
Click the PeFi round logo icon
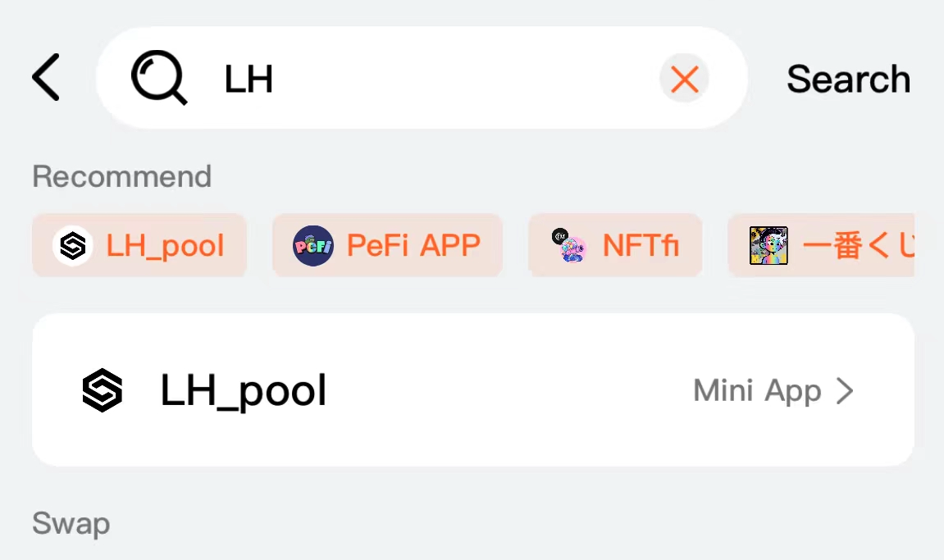313,246
